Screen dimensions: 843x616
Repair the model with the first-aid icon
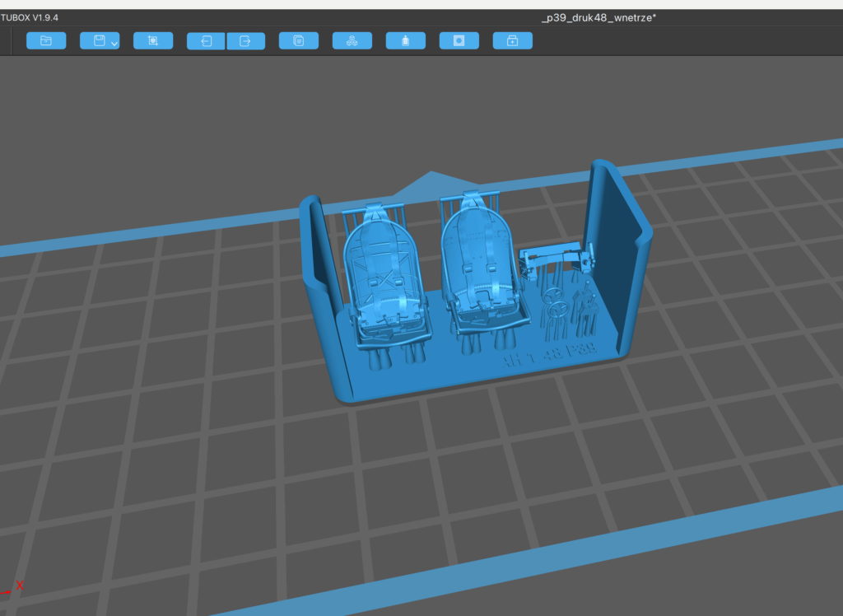coord(513,41)
